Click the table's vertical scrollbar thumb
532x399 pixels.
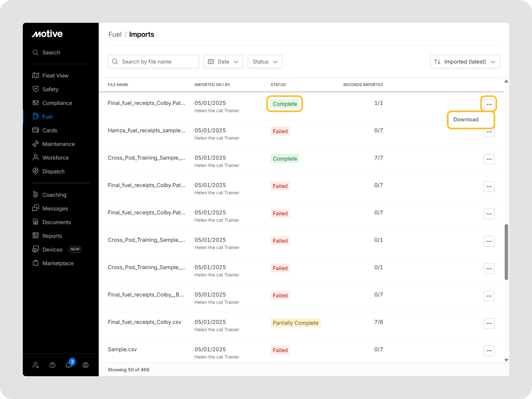(506, 252)
